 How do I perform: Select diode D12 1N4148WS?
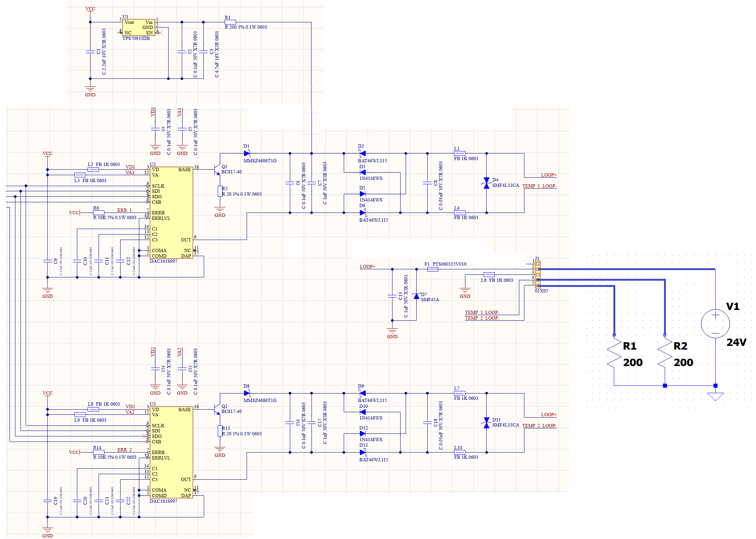pyautogui.click(x=362, y=433)
